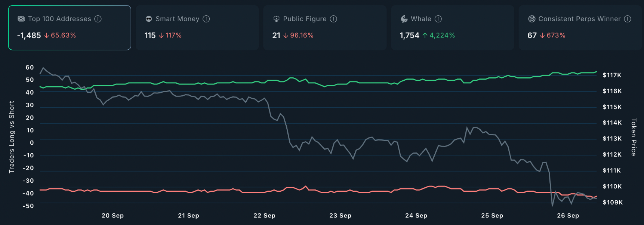Screen dimensions: 644x225
Task: Click the Top 100 Addresses wallet icon
Action: (x=21, y=19)
